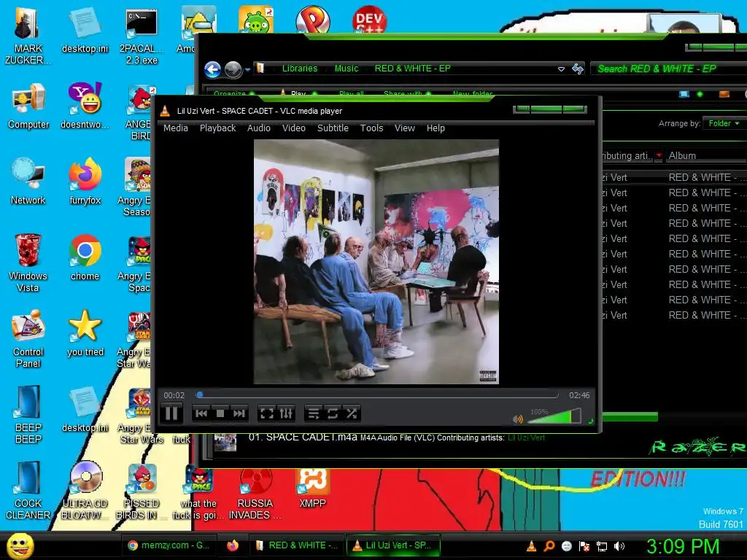The height and width of the screenshot is (560, 747).
Task: Show VLC extended settings equalizer
Action: pyautogui.click(x=286, y=413)
